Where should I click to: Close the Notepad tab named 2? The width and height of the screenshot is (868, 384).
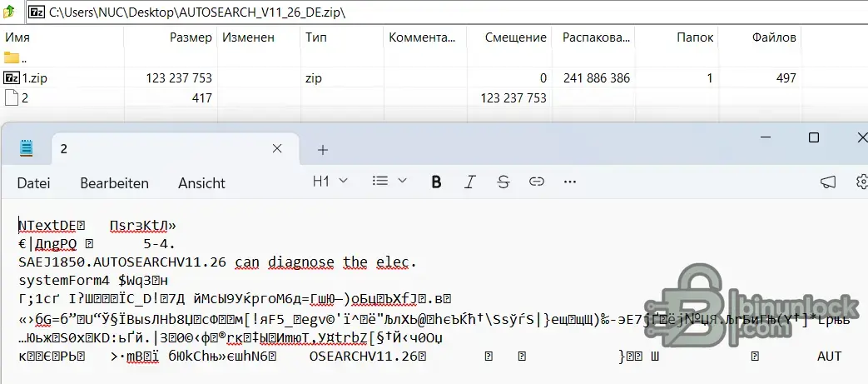click(277, 148)
